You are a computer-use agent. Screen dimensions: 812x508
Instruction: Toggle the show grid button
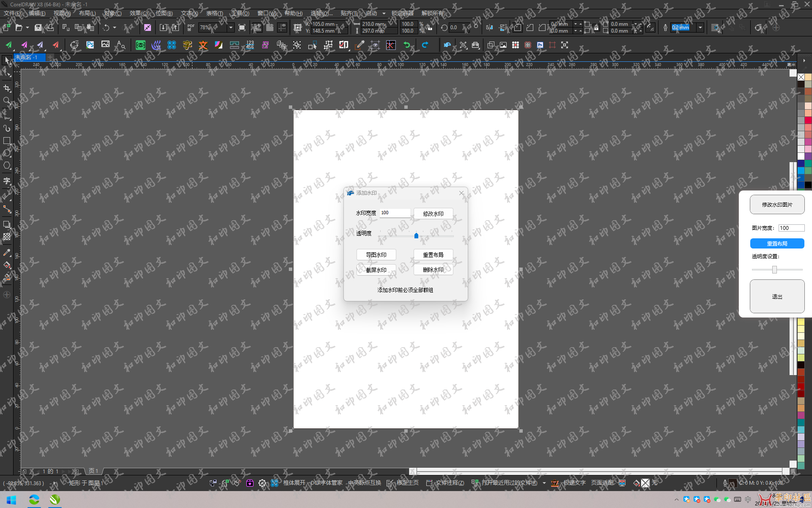coord(270,28)
